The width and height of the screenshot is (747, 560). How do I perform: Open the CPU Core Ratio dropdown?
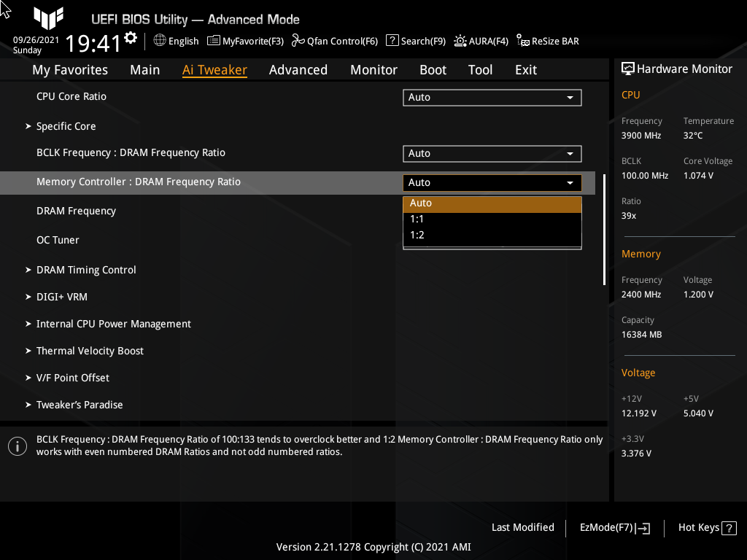(492, 97)
